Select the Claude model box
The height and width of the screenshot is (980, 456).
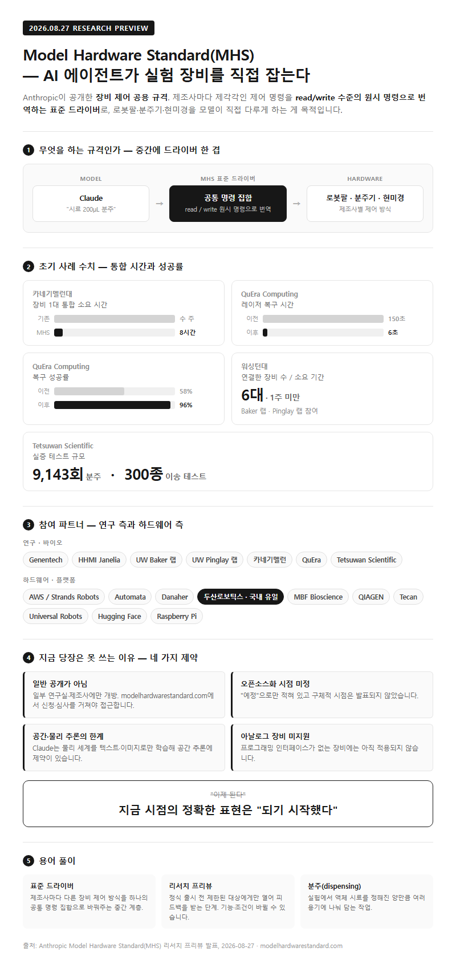[x=91, y=203]
